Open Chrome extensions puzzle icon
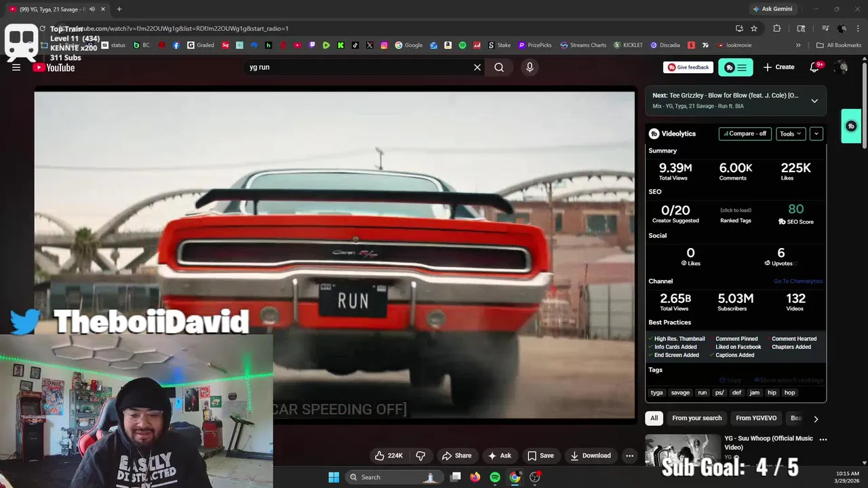The image size is (868, 488). [777, 28]
